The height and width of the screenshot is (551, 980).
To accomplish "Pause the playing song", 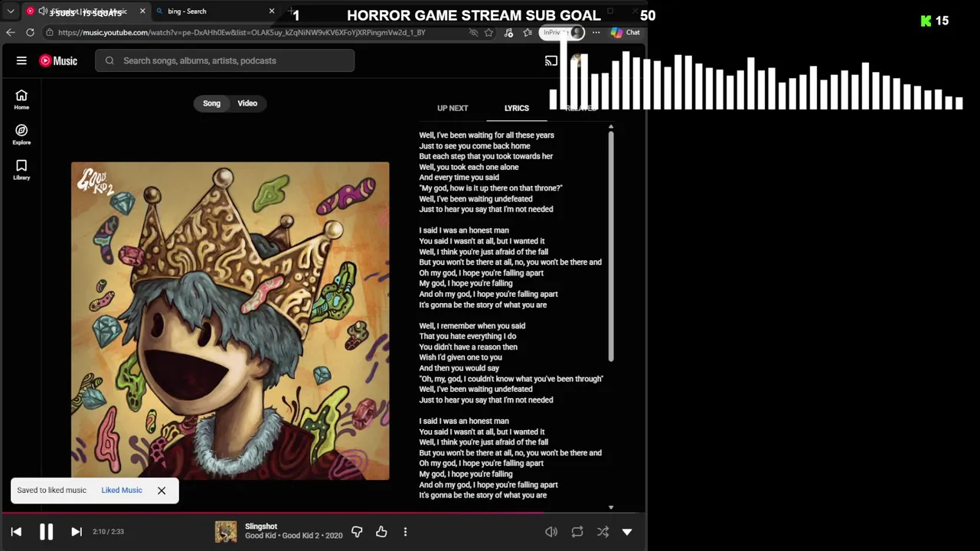I will [46, 531].
